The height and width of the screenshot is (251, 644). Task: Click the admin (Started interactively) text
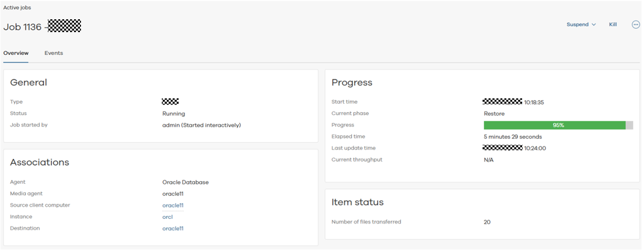point(201,125)
